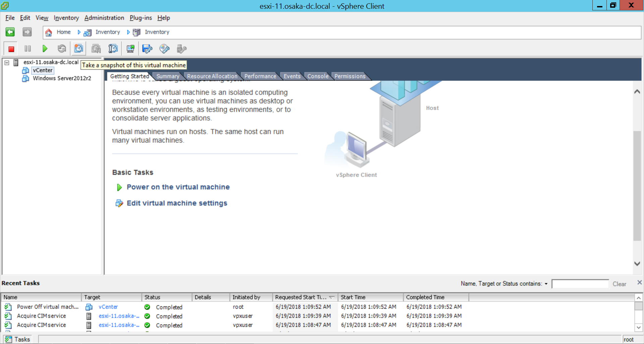Open the Administration menu
The height and width of the screenshot is (344, 644).
[104, 18]
